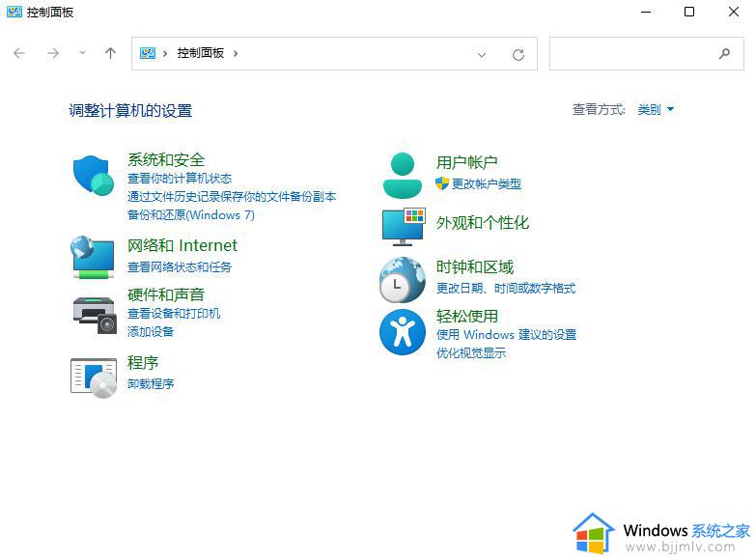Open 硬件和声音 category heading

tap(166, 294)
